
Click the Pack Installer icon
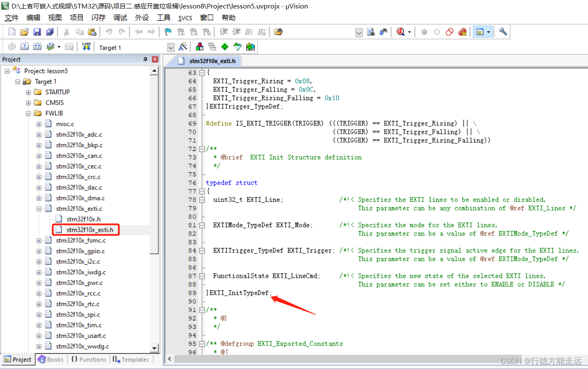click(x=250, y=47)
